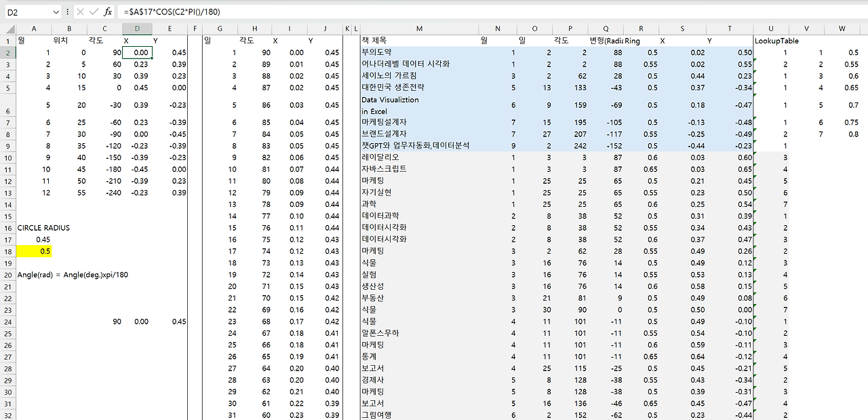Select the 챗GPT와 업무자동화,데이터분석 cell

(419, 145)
